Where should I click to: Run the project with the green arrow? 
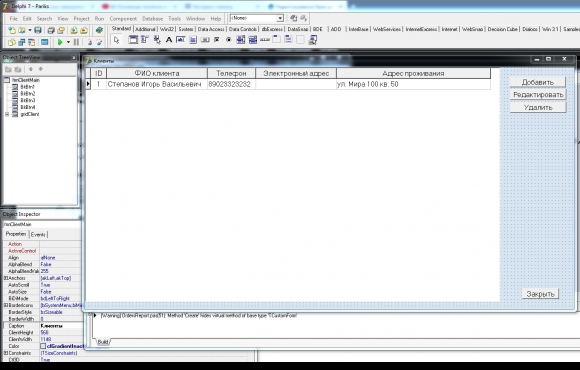pos(60,42)
